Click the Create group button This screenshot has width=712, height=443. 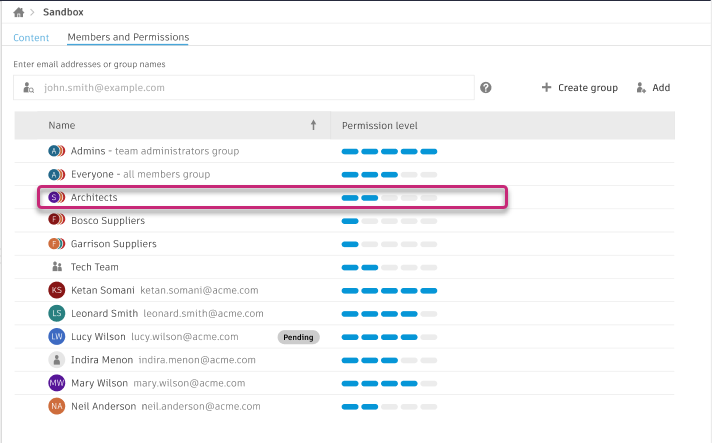pos(580,88)
